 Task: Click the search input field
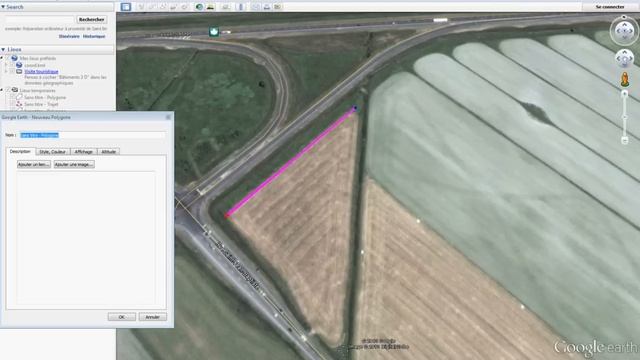[39, 19]
